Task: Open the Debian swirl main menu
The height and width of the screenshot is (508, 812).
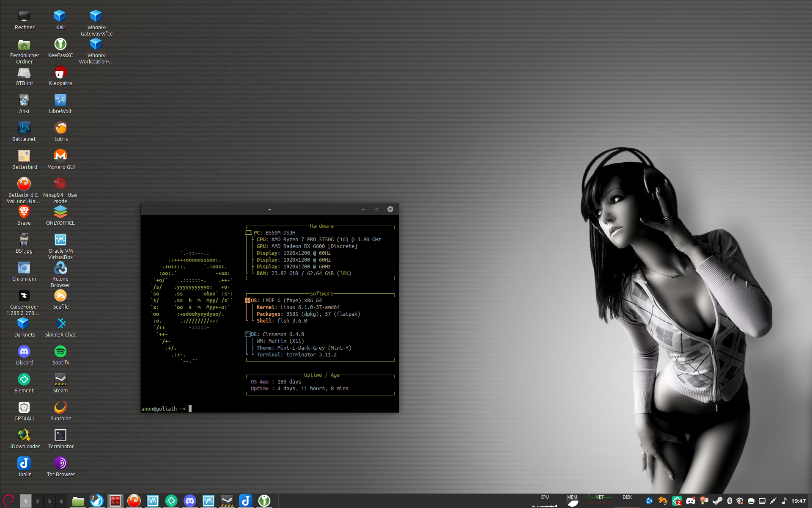Action: point(9,500)
